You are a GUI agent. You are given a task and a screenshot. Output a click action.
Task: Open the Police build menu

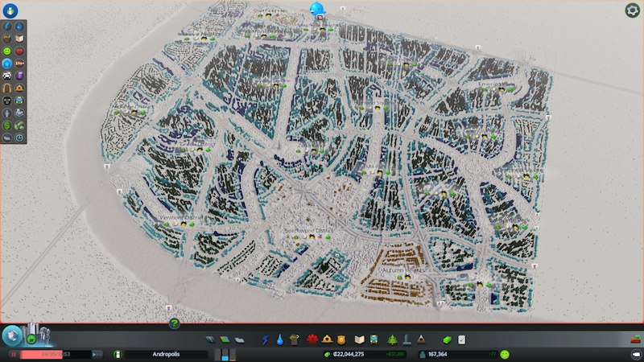(x=341, y=339)
